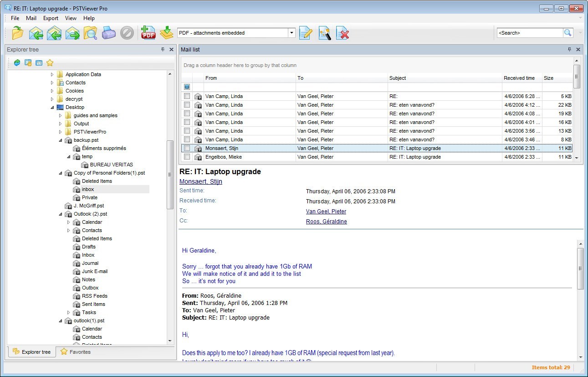Pin the Mail list panel
588x377 pixels.
click(x=569, y=49)
